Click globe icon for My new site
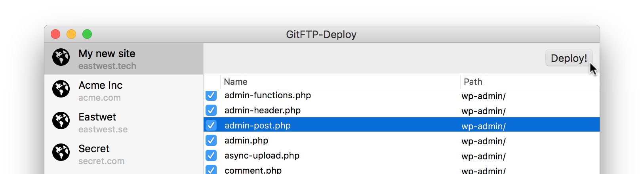The image size is (644, 174). [61, 57]
